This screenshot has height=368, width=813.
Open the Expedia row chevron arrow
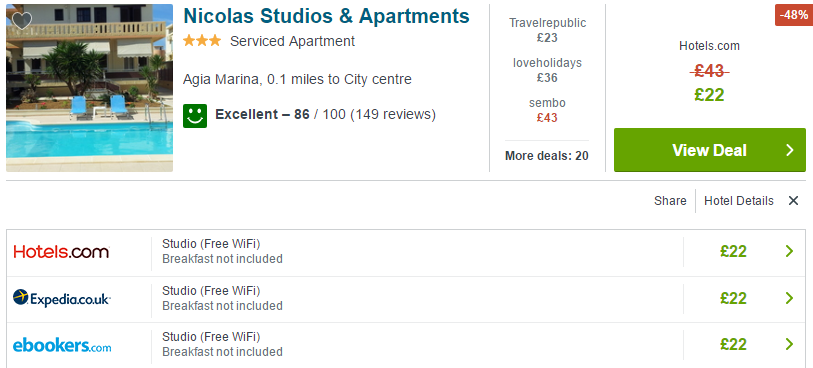point(789,298)
